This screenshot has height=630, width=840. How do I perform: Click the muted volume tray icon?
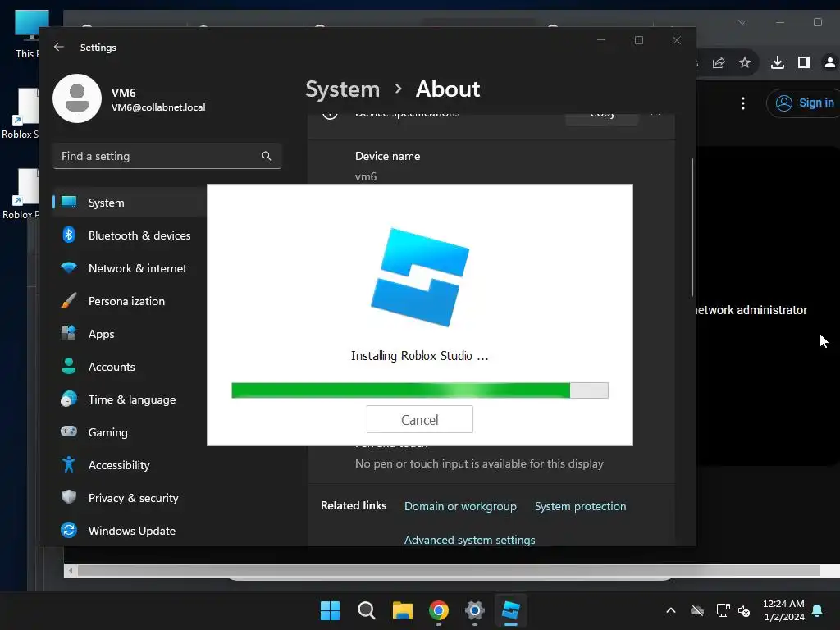pos(744,610)
